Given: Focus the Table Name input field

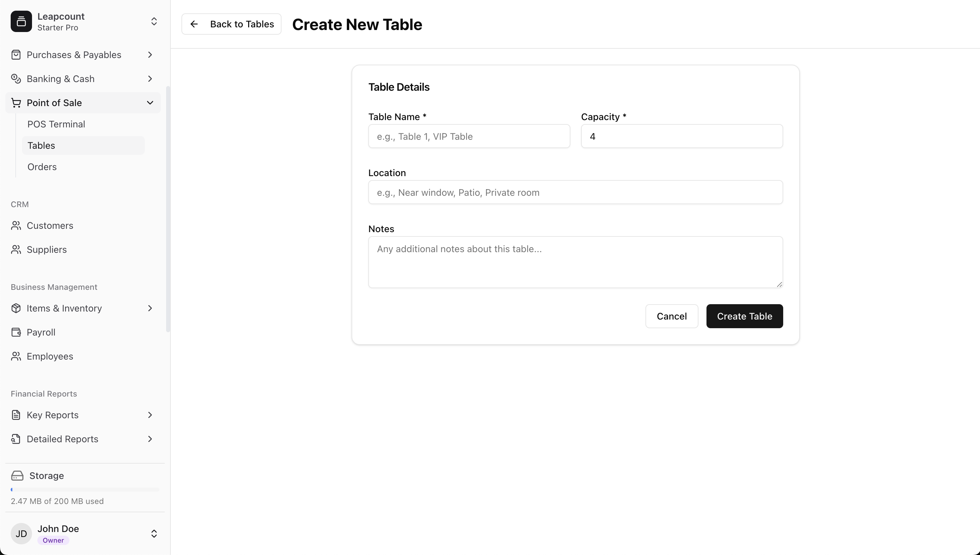Looking at the screenshot, I should (469, 136).
